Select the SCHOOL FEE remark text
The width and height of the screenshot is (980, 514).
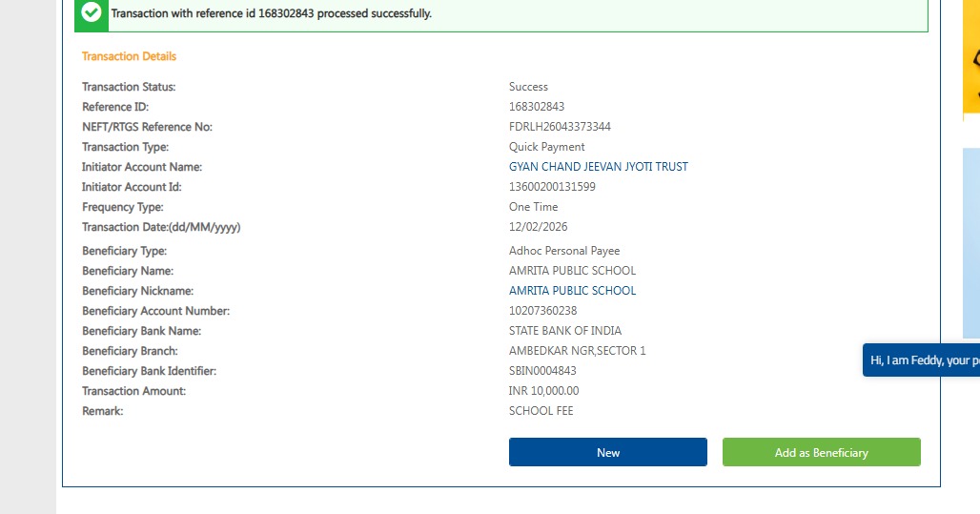tap(541, 411)
